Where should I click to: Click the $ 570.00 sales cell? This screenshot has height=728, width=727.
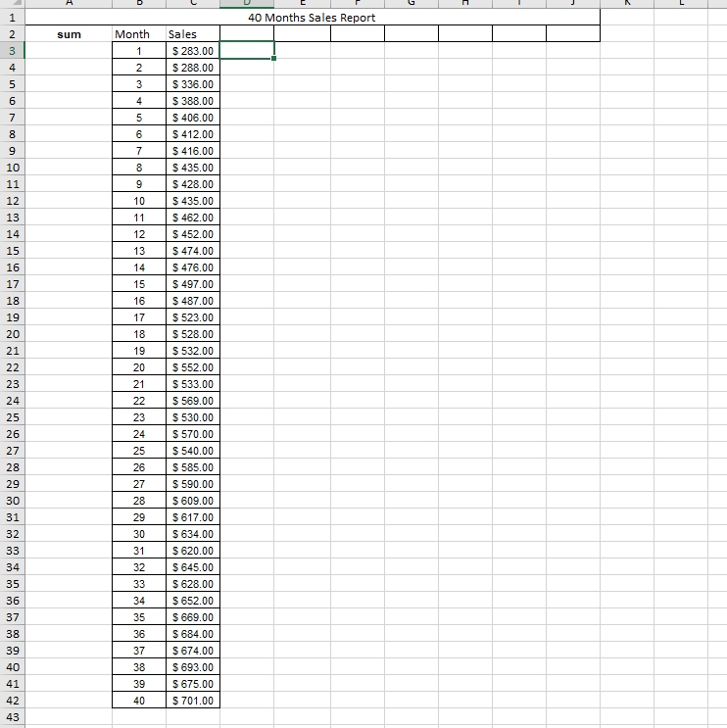193,434
